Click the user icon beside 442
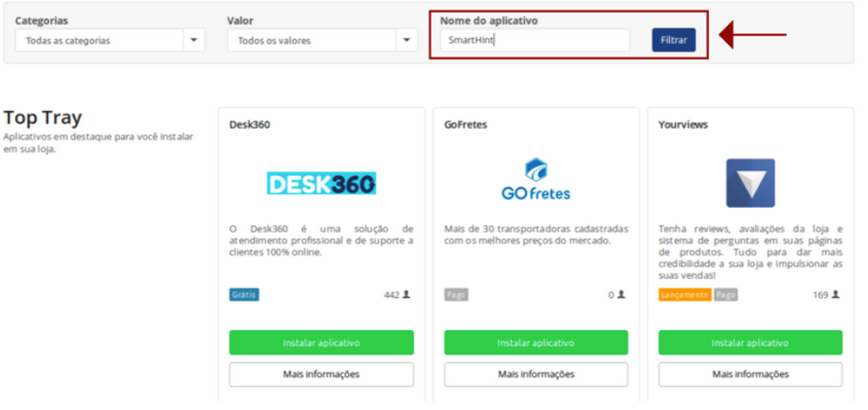 406,295
